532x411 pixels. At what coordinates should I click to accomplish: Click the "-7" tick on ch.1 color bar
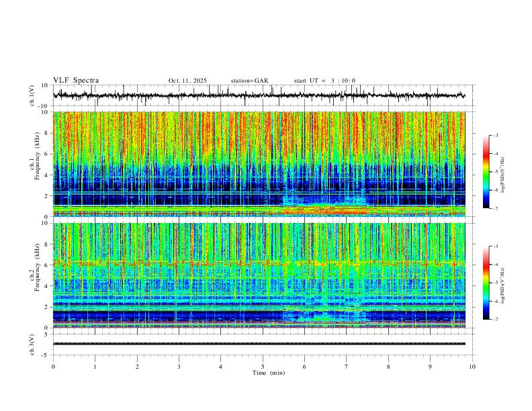495,209
